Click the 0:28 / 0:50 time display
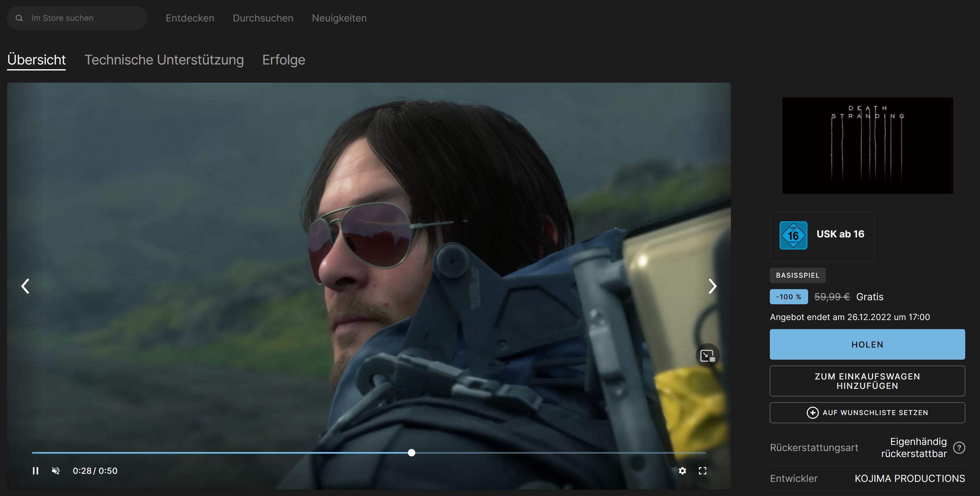 point(95,471)
